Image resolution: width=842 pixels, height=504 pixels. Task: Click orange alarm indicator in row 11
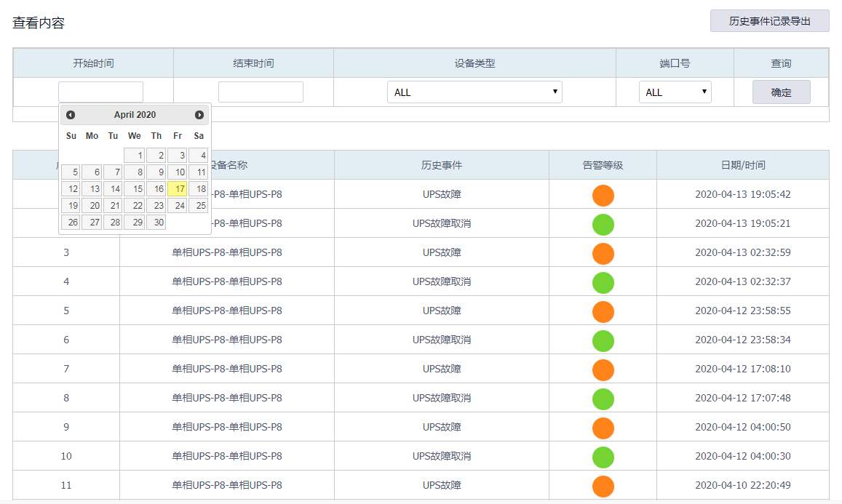603,486
